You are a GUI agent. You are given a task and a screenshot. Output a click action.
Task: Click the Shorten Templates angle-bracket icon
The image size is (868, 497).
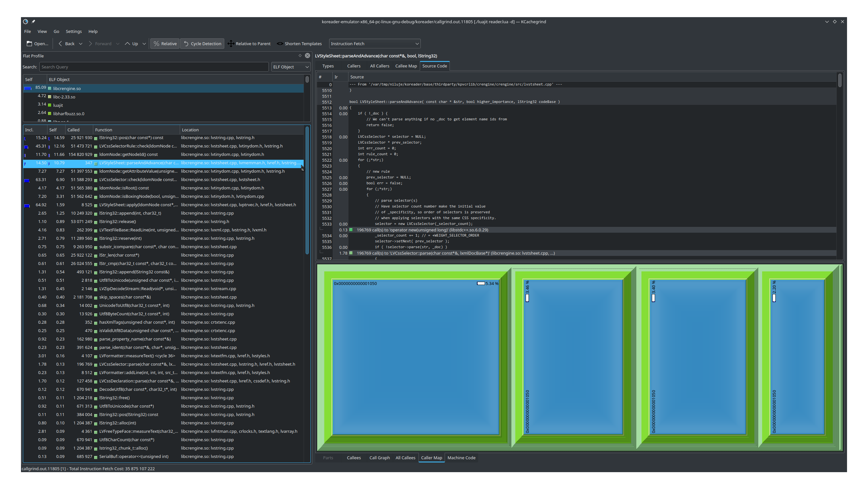280,44
